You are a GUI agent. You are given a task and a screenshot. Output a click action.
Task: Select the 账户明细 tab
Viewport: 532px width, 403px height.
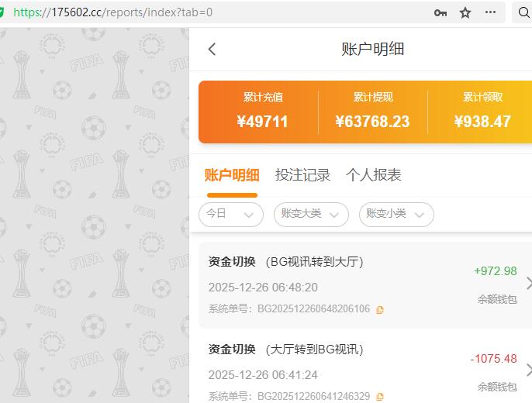click(x=232, y=175)
